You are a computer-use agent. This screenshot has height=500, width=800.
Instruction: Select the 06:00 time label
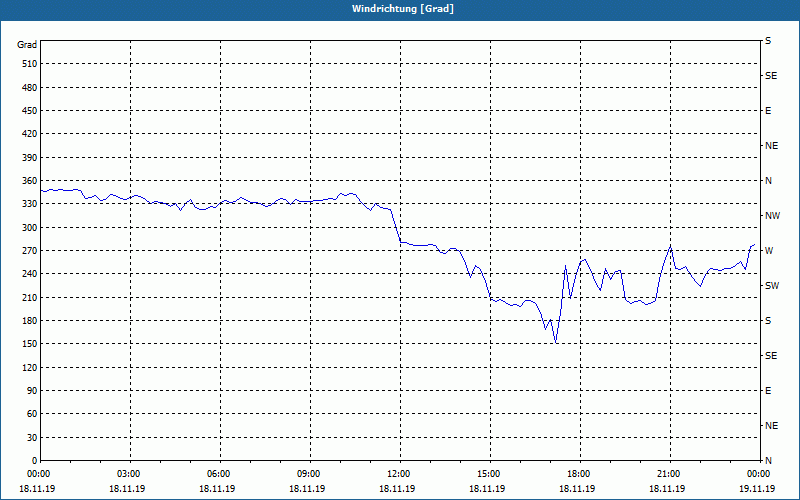218,474
